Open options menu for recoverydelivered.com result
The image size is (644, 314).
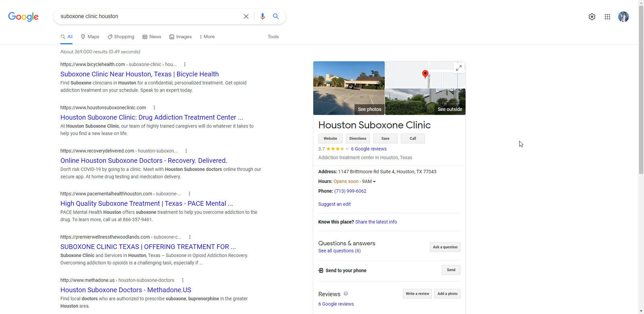click(x=186, y=151)
